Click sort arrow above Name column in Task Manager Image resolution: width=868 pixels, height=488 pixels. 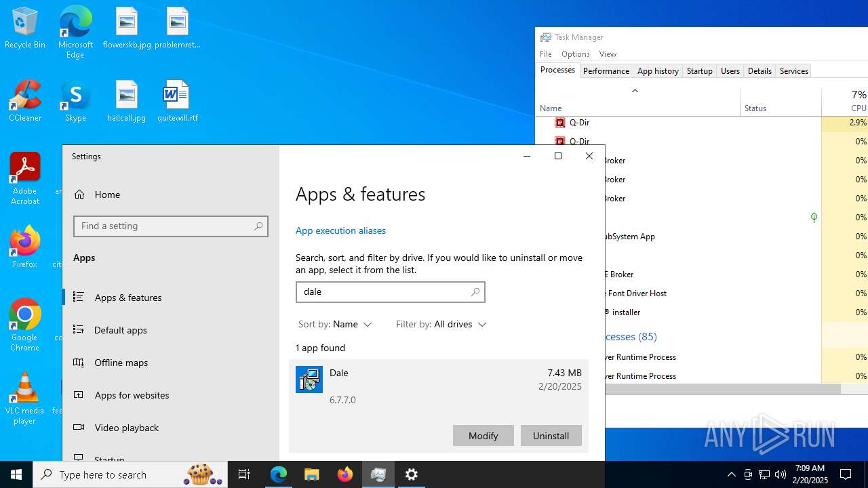[x=635, y=91]
